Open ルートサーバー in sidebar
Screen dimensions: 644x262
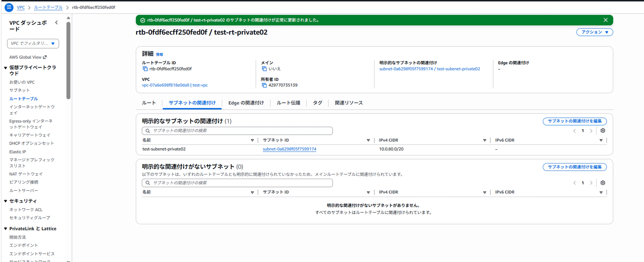[x=24, y=190]
